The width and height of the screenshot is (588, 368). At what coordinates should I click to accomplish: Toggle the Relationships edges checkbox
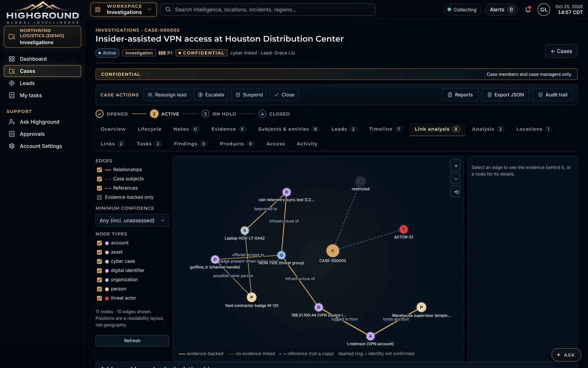(99, 170)
